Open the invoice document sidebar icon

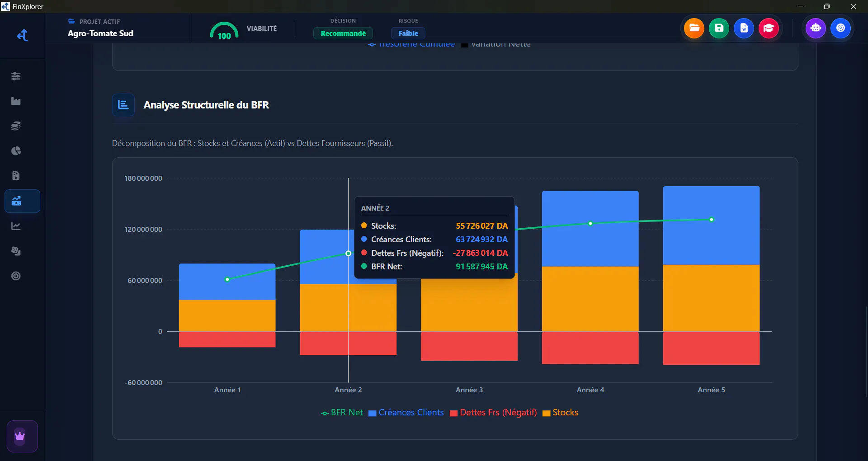coord(16,175)
